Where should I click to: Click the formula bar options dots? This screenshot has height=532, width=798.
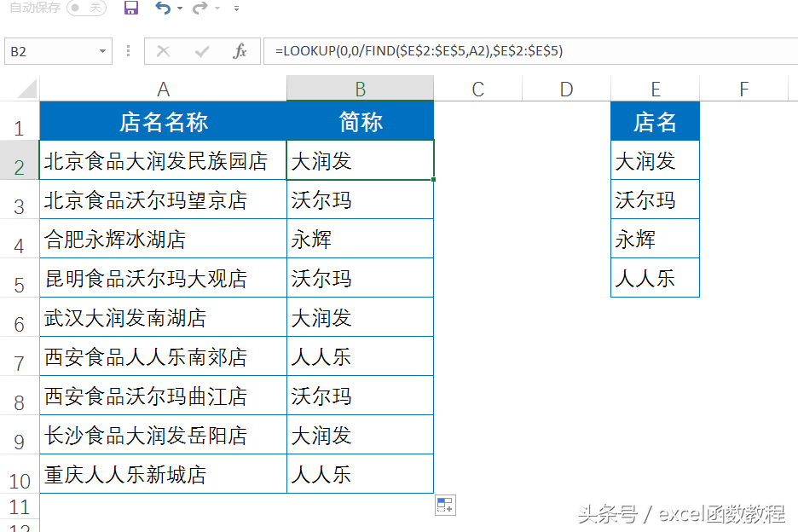click(128, 51)
